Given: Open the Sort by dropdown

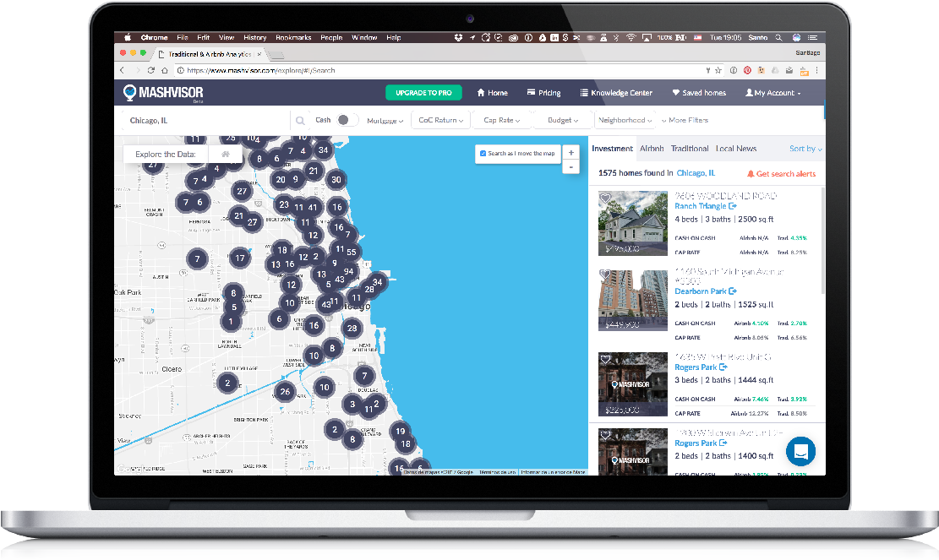Looking at the screenshot, I should [805, 149].
